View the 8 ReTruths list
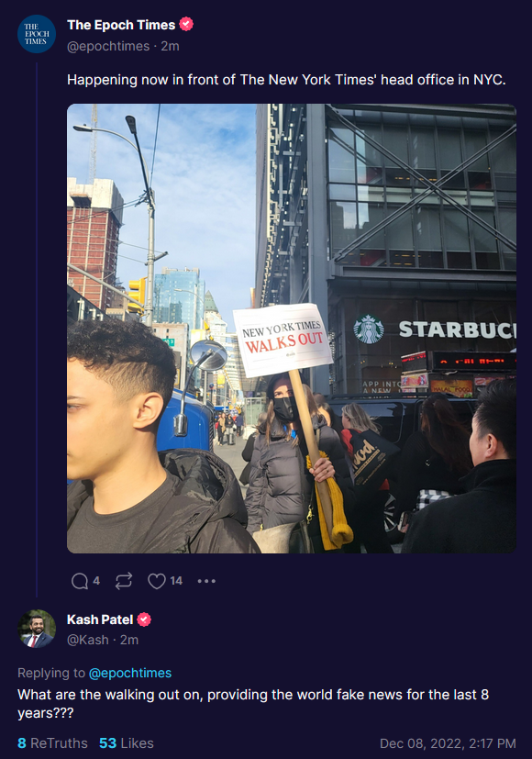Viewport: 532px width, 759px height. coord(52,743)
